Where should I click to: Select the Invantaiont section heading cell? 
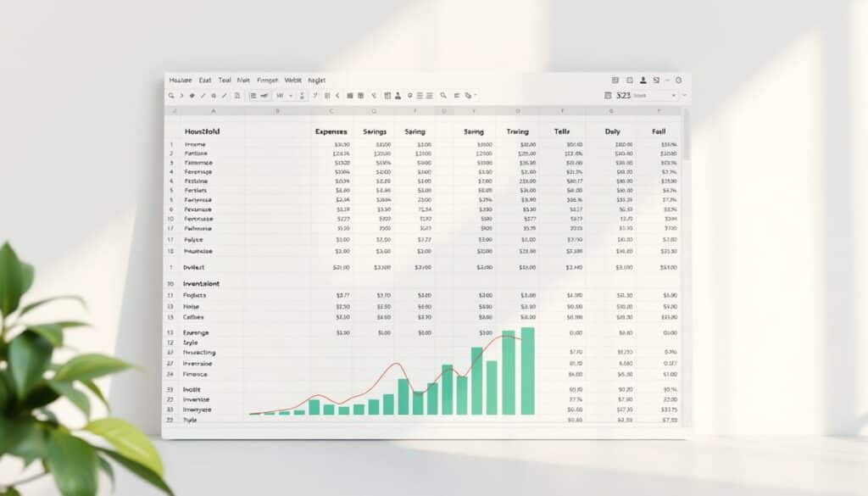(202, 283)
